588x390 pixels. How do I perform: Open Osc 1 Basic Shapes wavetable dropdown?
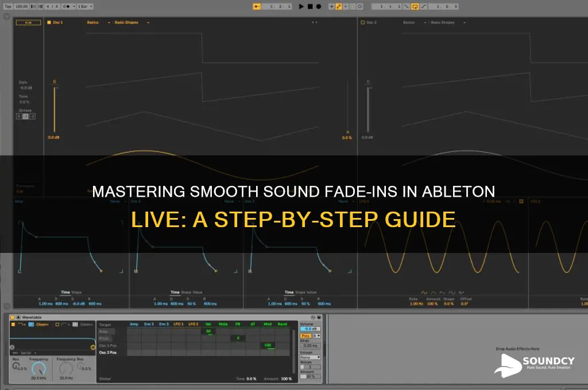click(131, 22)
